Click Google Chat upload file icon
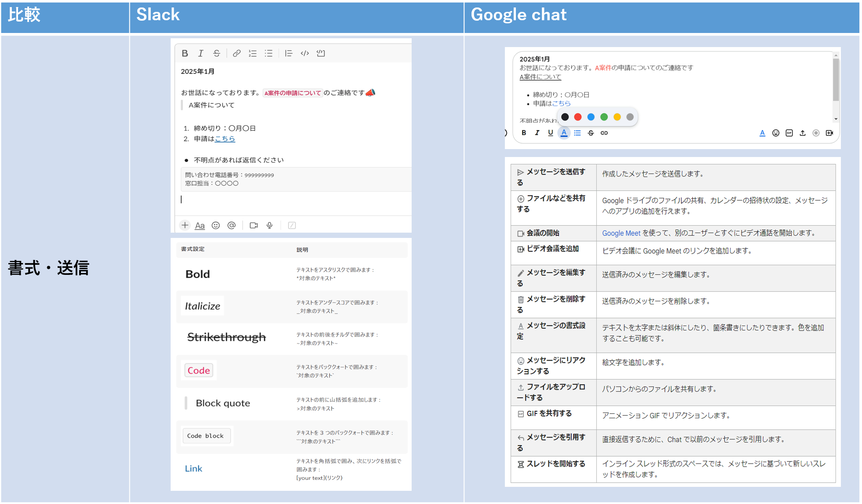 pos(803,133)
